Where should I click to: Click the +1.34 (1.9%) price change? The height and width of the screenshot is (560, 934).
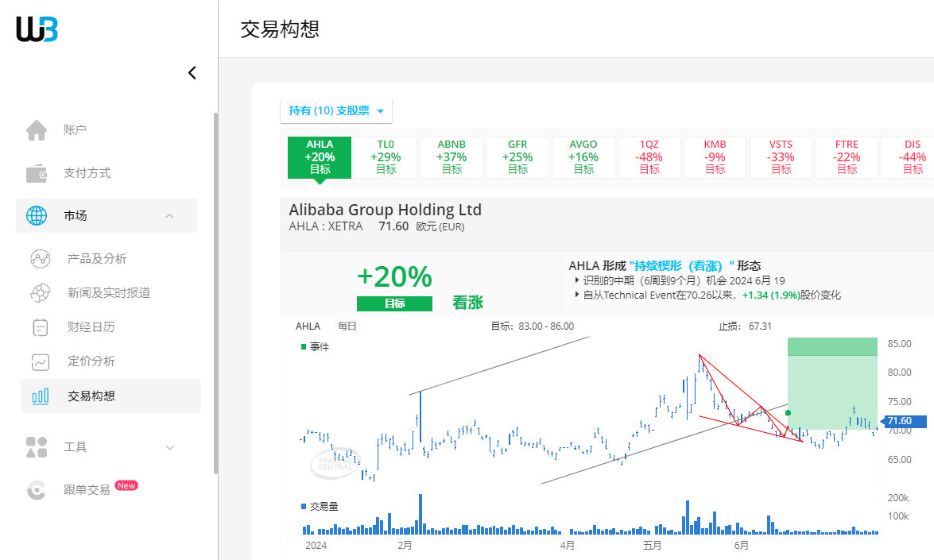click(x=771, y=295)
